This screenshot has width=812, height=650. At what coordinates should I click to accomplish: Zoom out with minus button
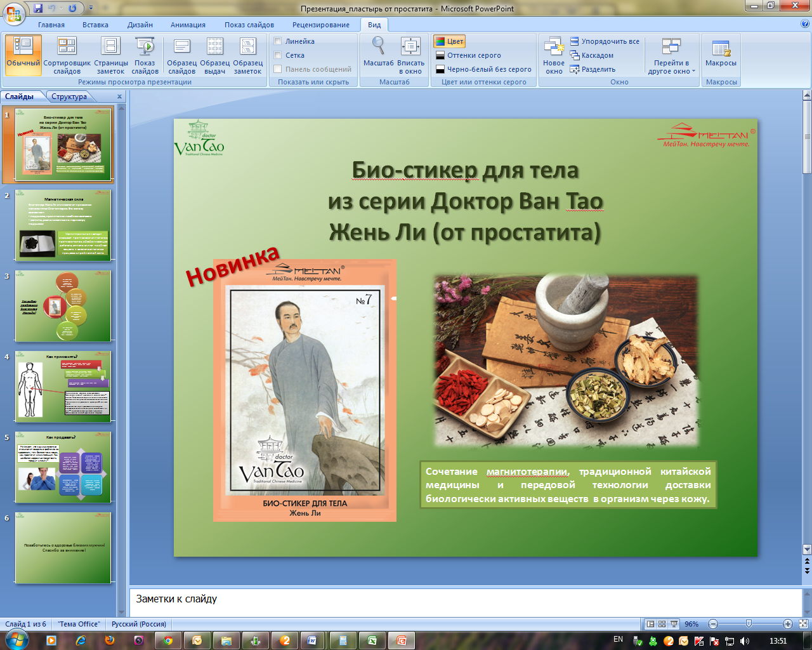712,624
